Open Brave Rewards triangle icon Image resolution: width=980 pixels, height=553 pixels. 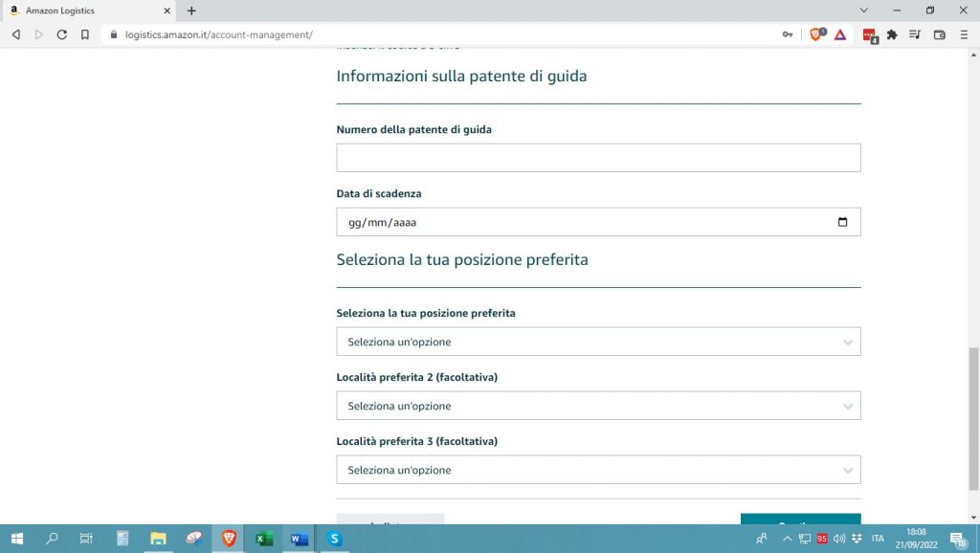pyautogui.click(x=840, y=33)
